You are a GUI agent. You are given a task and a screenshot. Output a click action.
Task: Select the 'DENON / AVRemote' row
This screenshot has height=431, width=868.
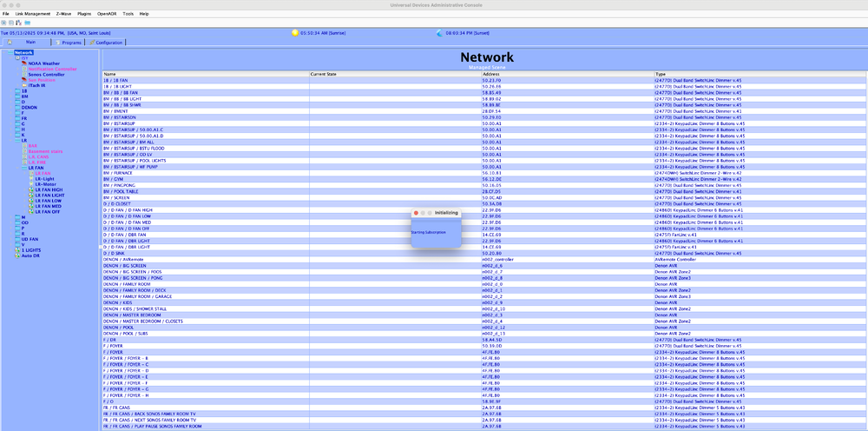483,259
